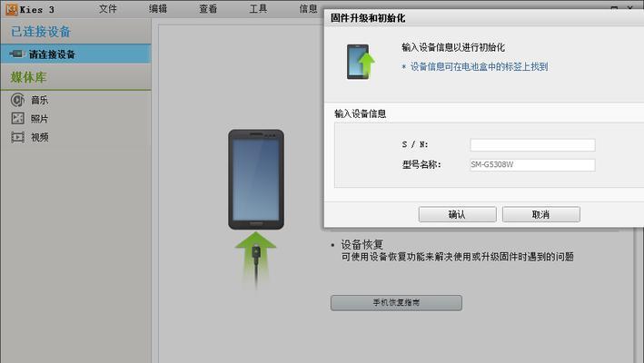644x363 pixels.
Task: Open the 查看 menu
Action: pos(208,8)
